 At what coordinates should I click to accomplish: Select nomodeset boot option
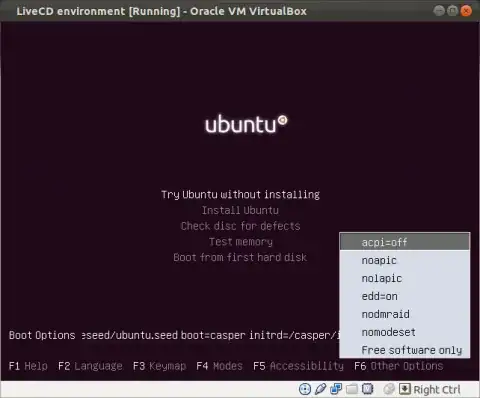405,332
